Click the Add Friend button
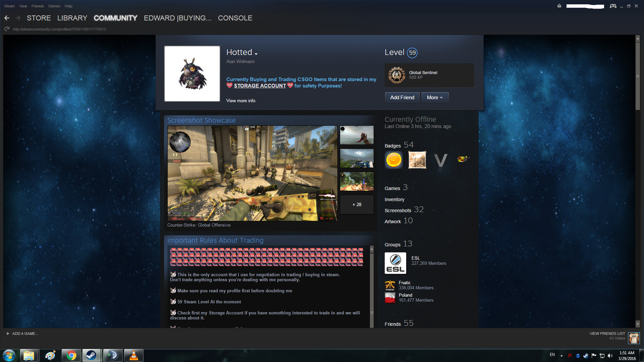The width and height of the screenshot is (644, 362). pyautogui.click(x=402, y=98)
